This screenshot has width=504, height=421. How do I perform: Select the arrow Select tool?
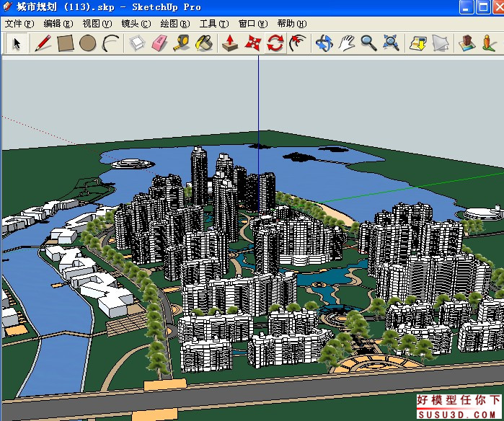pos(17,43)
